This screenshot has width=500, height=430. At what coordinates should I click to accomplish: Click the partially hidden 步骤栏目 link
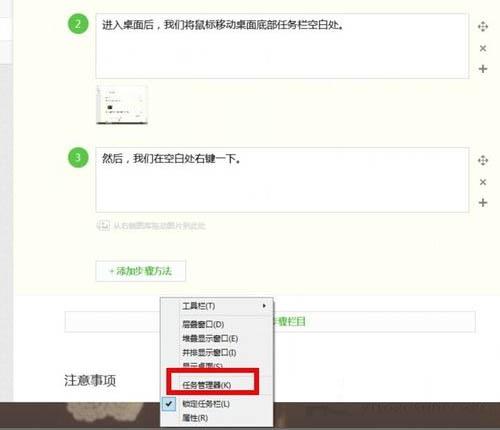[x=289, y=322]
